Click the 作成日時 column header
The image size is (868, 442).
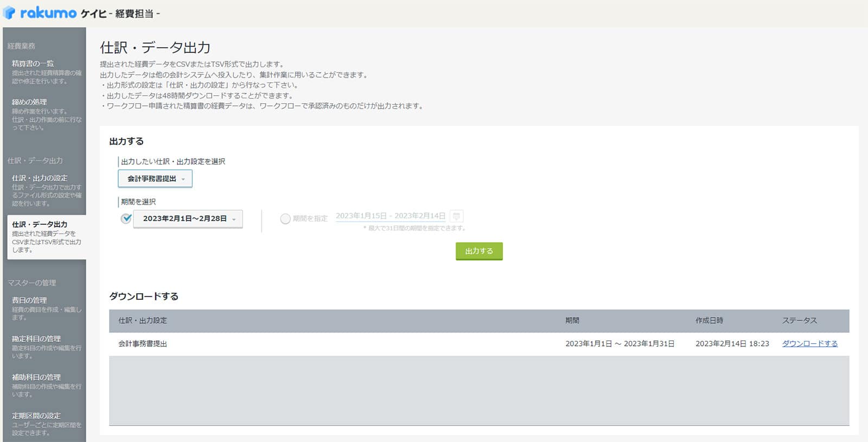click(x=709, y=321)
